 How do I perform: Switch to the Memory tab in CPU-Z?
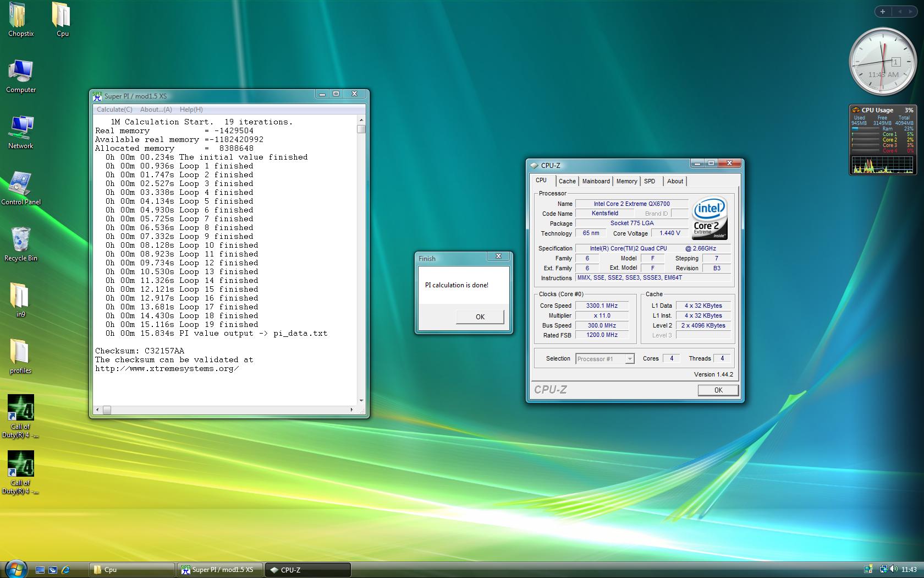tap(626, 181)
